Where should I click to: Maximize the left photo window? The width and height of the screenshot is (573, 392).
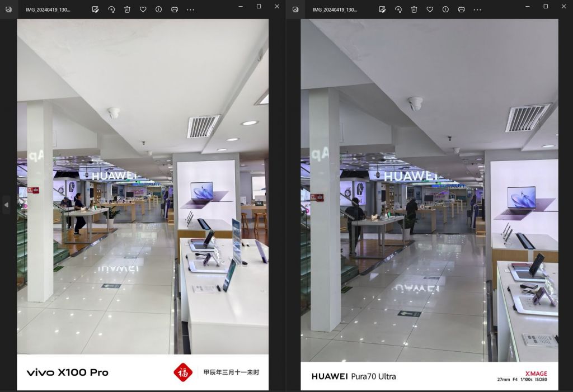(259, 7)
